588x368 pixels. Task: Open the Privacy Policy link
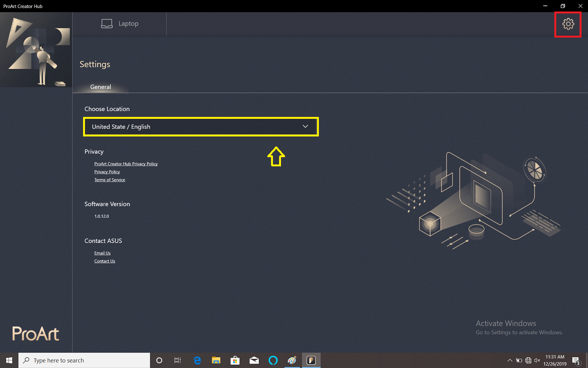107,172
